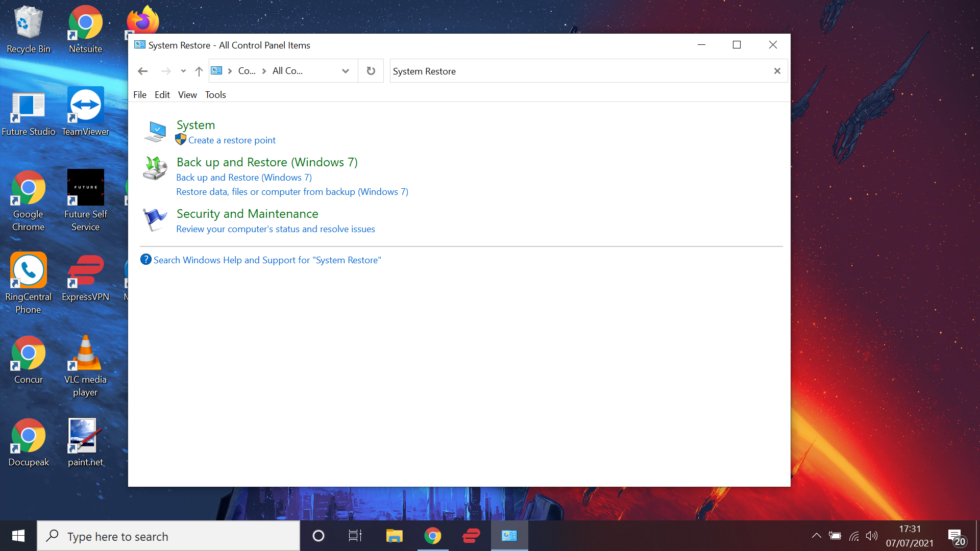This screenshot has height=551, width=980.
Task: Click the up directory navigation arrow
Action: click(x=199, y=70)
